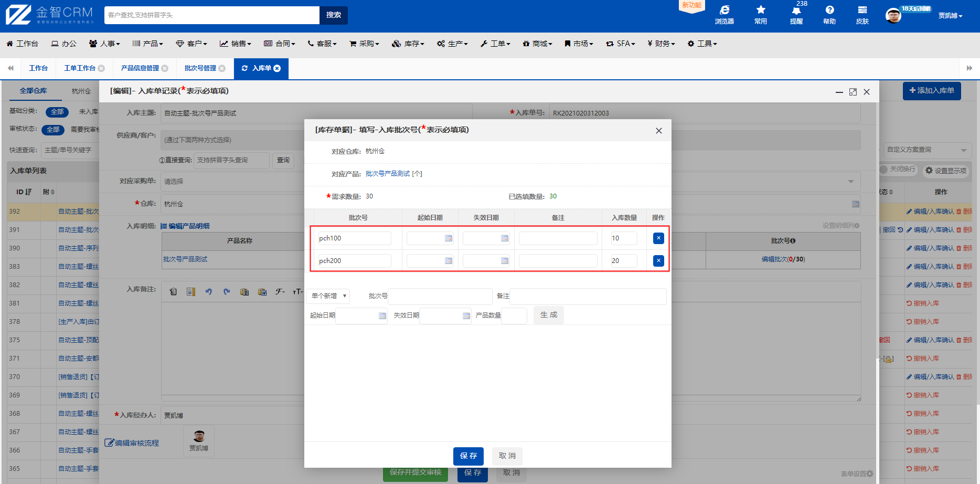980x484 pixels.
Task: Click 保存并提交审核 green button
Action: pos(415,472)
